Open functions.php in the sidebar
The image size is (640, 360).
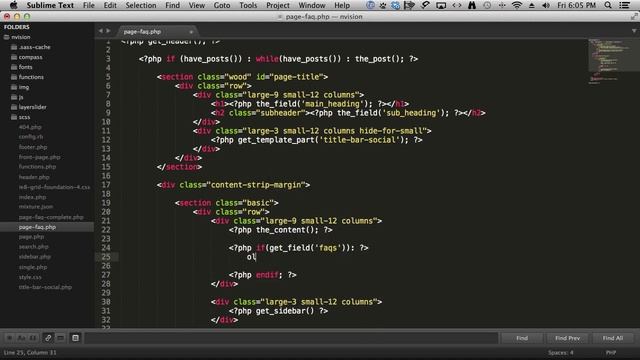pos(37,167)
